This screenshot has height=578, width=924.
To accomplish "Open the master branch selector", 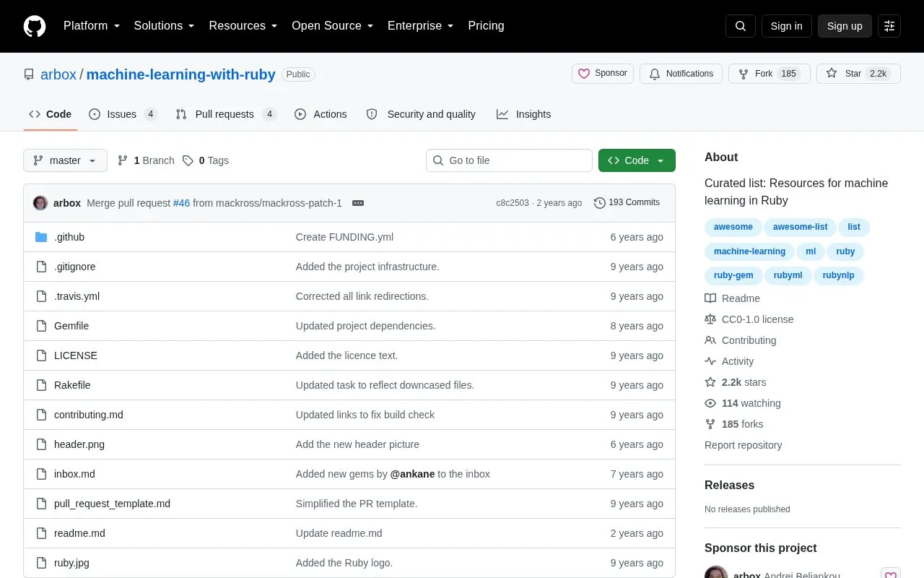I will tap(65, 160).
